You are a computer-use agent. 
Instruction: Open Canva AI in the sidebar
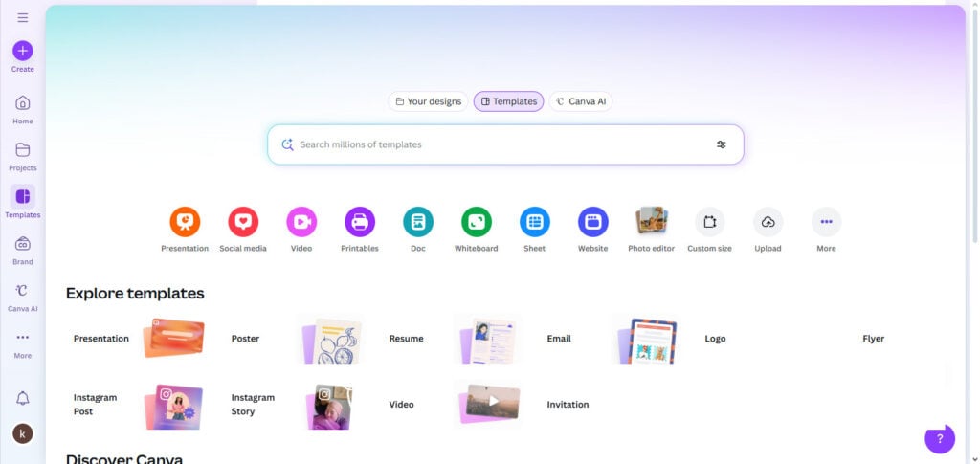point(23,298)
